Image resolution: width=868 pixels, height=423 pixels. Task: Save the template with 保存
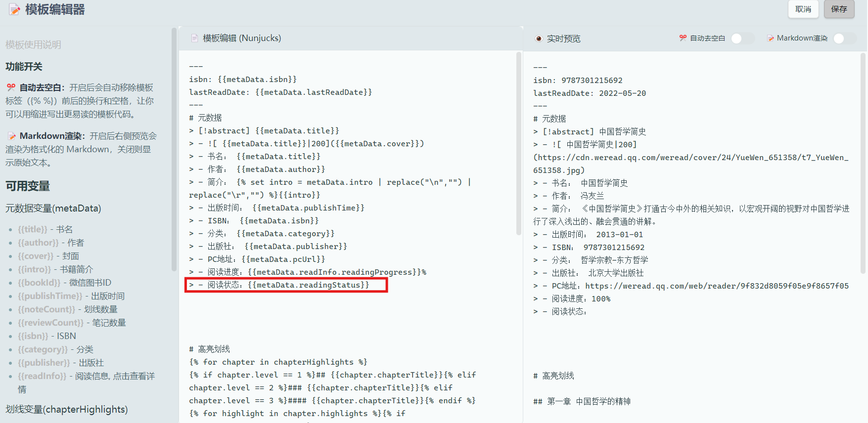pos(839,9)
